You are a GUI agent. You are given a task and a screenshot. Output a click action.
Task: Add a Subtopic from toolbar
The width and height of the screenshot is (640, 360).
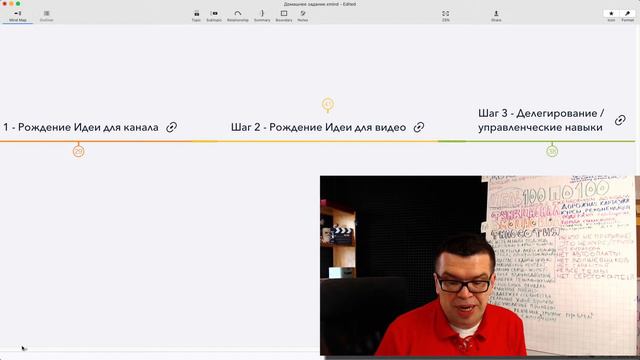click(x=214, y=16)
